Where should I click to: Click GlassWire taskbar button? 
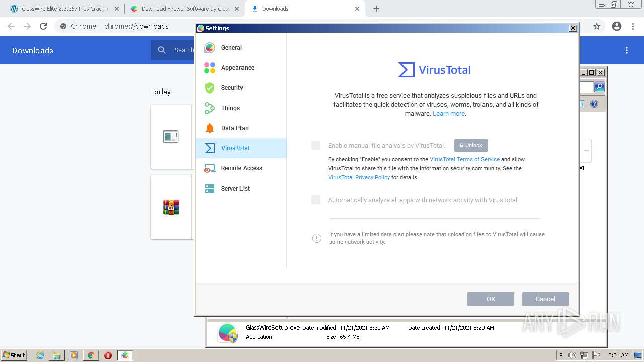(125, 355)
